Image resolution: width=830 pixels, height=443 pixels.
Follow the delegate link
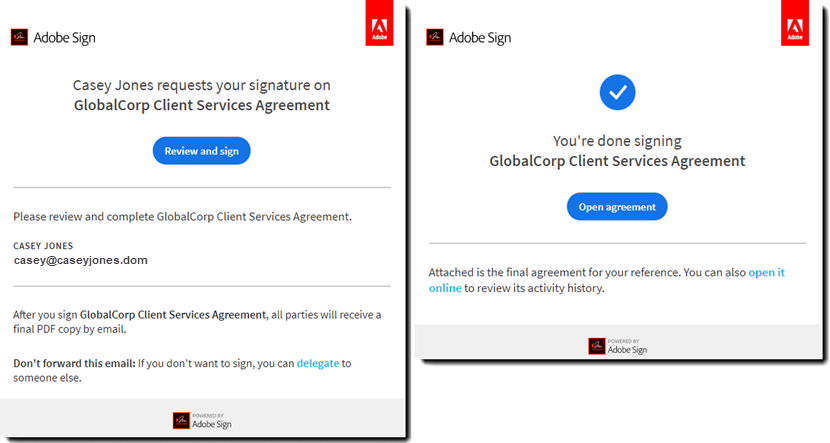point(317,363)
